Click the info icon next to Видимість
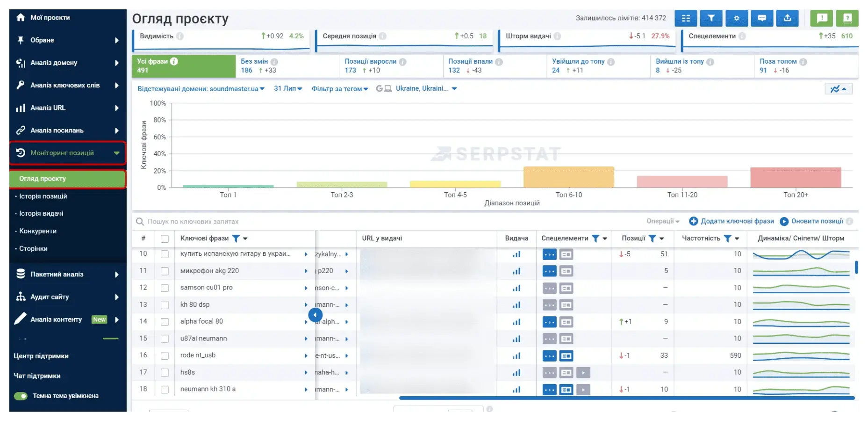 click(x=180, y=36)
